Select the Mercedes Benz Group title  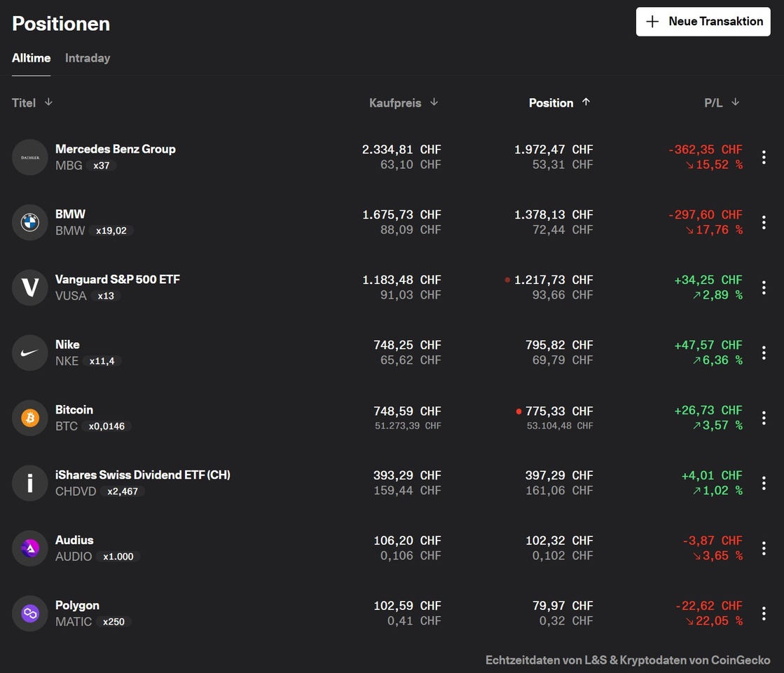pyautogui.click(x=116, y=149)
